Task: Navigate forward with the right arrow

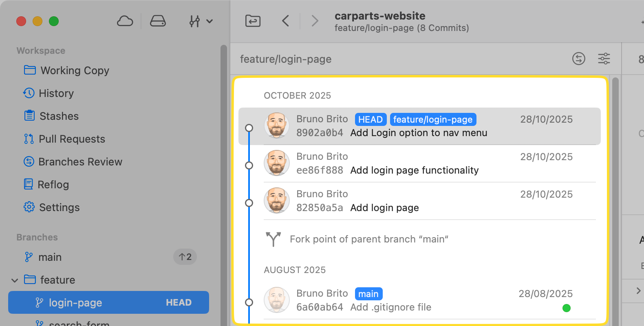Action: pyautogui.click(x=314, y=21)
